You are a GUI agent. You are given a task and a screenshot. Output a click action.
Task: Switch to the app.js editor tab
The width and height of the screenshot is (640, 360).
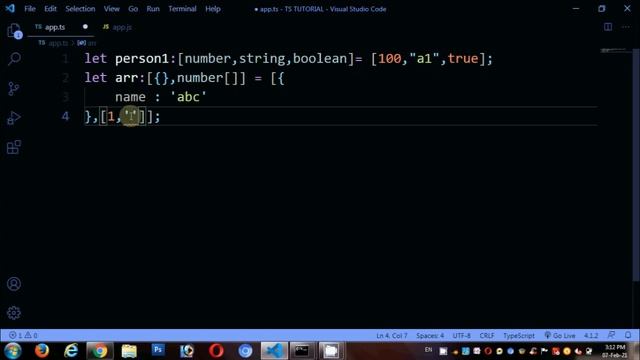118,27
